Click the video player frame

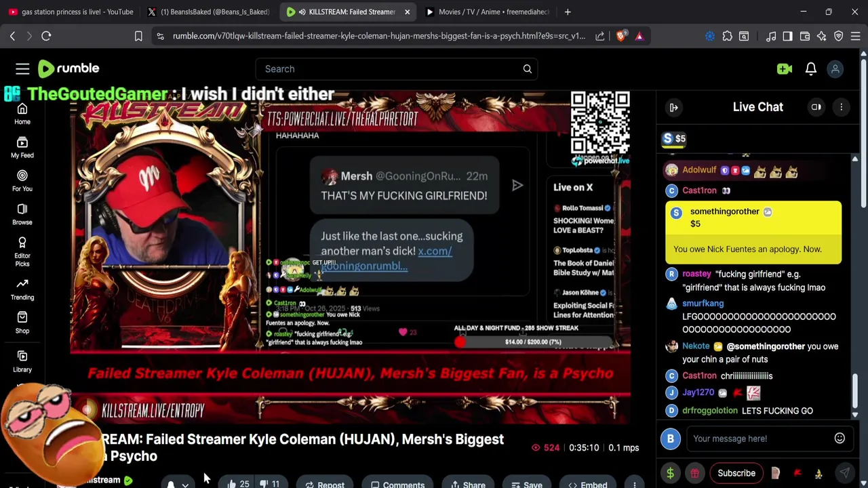pos(351,256)
